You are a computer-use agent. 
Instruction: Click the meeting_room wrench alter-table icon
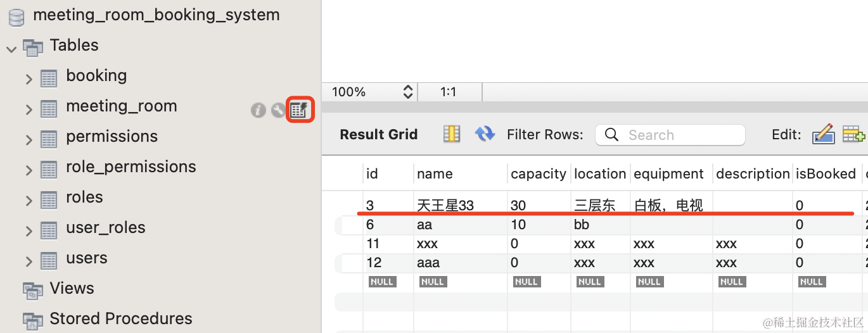(x=278, y=110)
